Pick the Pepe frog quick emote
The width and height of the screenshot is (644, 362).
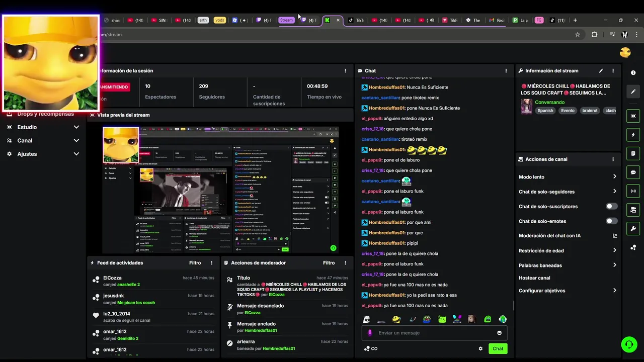(427, 319)
